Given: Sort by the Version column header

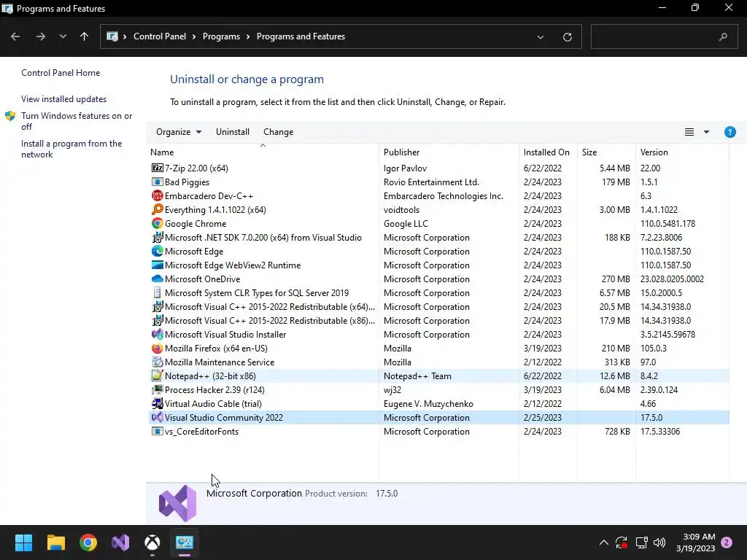Looking at the screenshot, I should click(682, 152).
